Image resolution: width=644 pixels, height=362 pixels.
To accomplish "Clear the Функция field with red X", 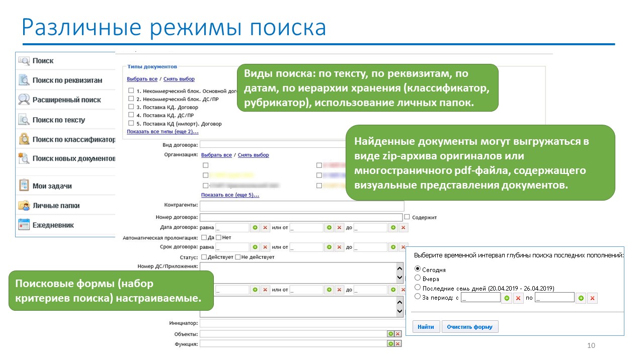I will pyautogui.click(x=398, y=344).
